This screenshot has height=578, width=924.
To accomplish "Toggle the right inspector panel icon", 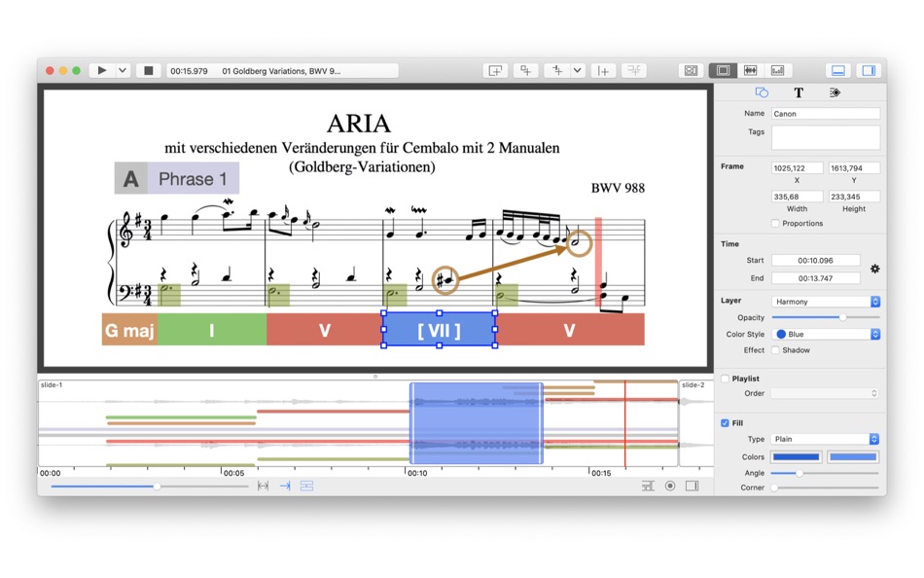I will (869, 71).
